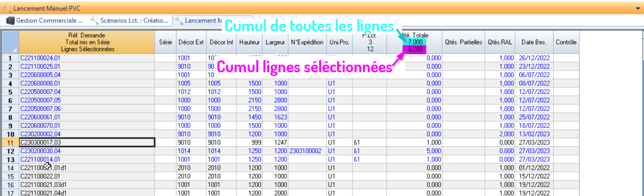Click the expedition number 2303100002 cell

pos(306,151)
